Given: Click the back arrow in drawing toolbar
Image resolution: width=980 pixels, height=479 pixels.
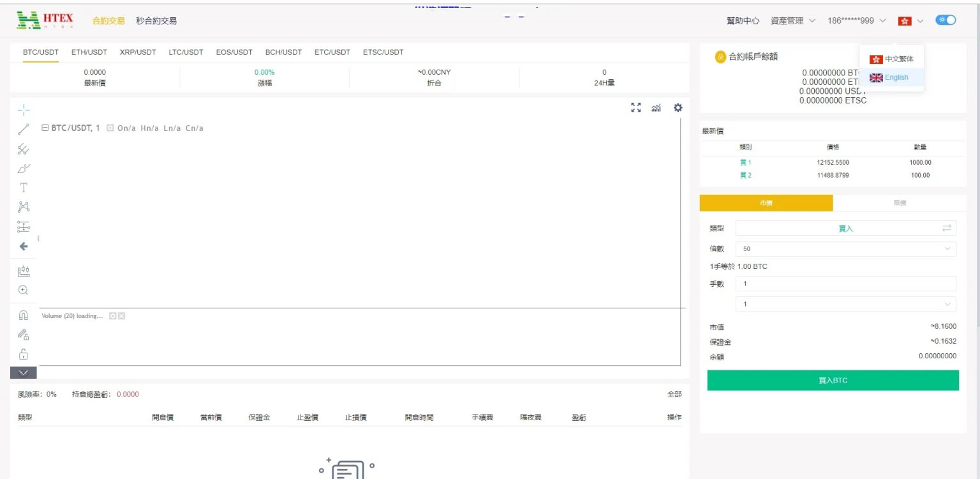Looking at the screenshot, I should tap(24, 247).
